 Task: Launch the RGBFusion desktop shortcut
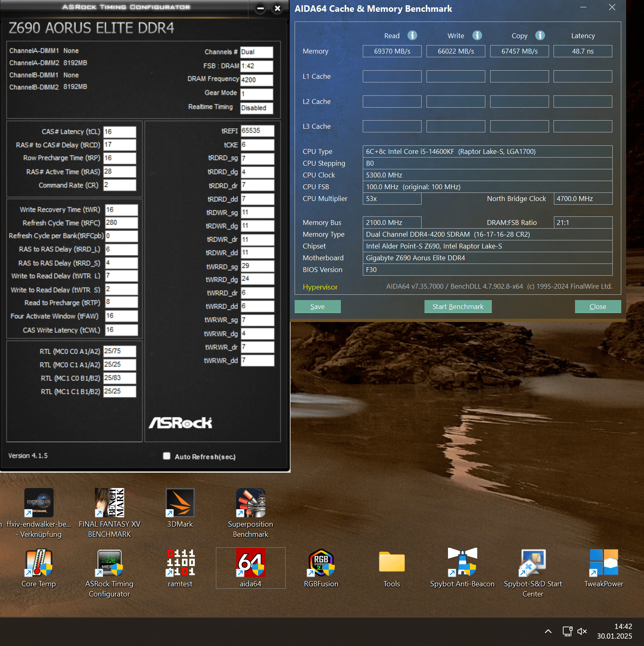click(x=321, y=568)
